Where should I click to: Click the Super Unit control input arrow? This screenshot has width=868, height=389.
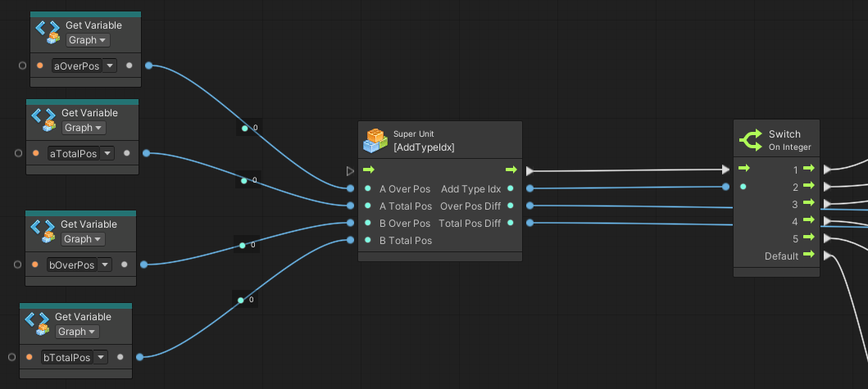(x=369, y=170)
